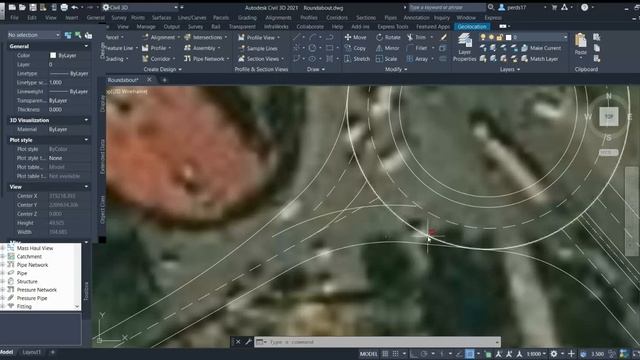Switch to the Manage ribbon tab

[146, 27]
